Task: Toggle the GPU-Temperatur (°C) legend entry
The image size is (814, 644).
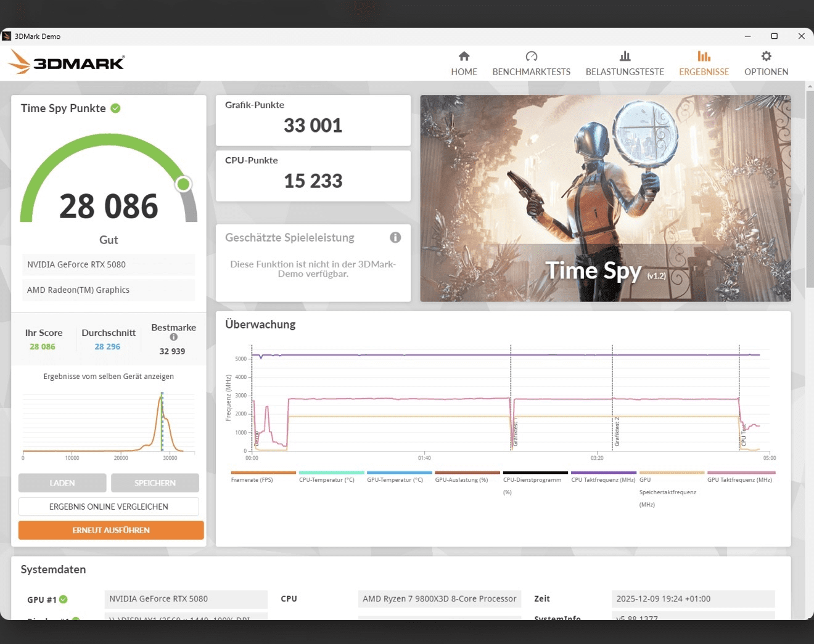Action: tap(400, 477)
